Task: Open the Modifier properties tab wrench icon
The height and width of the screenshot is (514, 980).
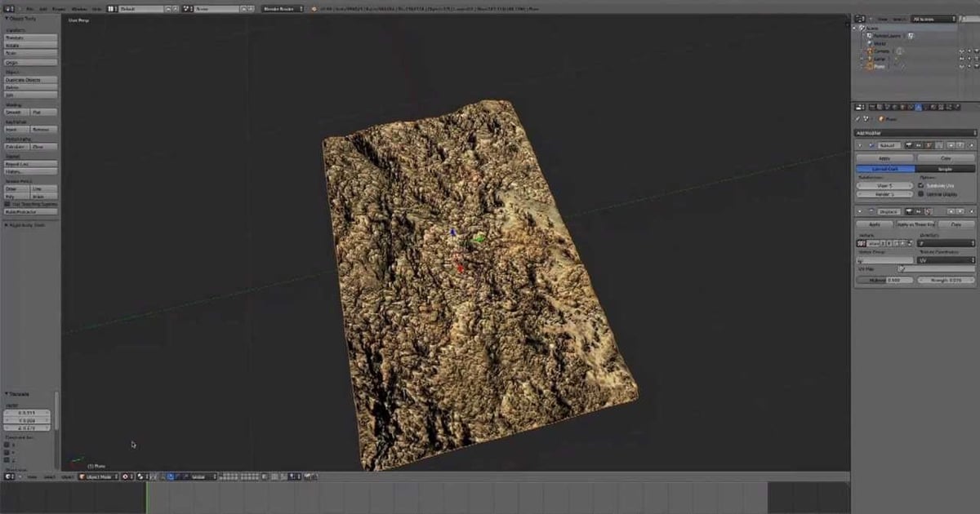Action: (917, 107)
